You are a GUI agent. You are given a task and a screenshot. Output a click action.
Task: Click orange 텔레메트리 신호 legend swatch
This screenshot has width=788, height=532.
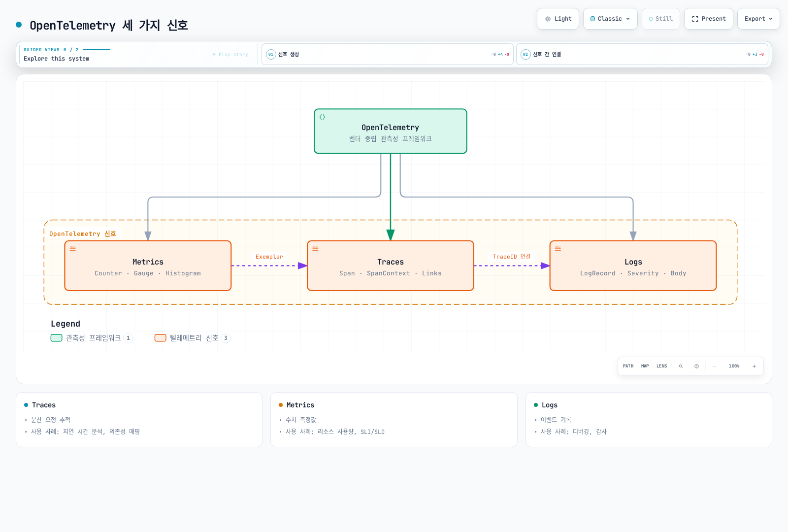tap(161, 338)
